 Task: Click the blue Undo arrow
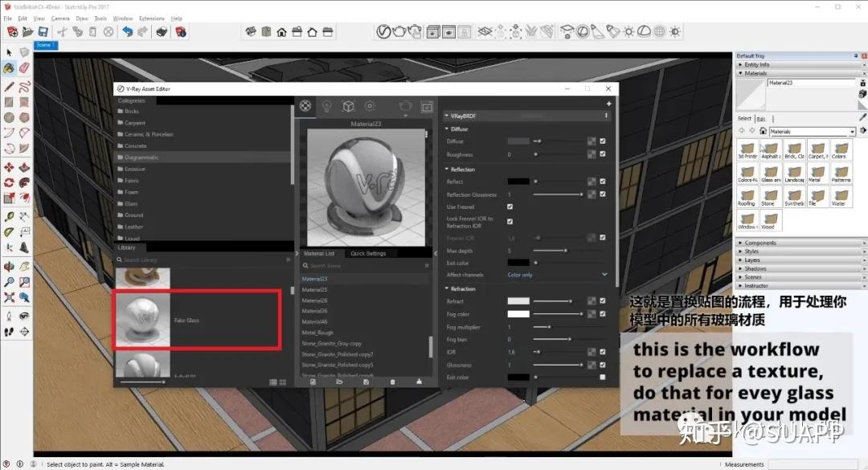pos(127,31)
